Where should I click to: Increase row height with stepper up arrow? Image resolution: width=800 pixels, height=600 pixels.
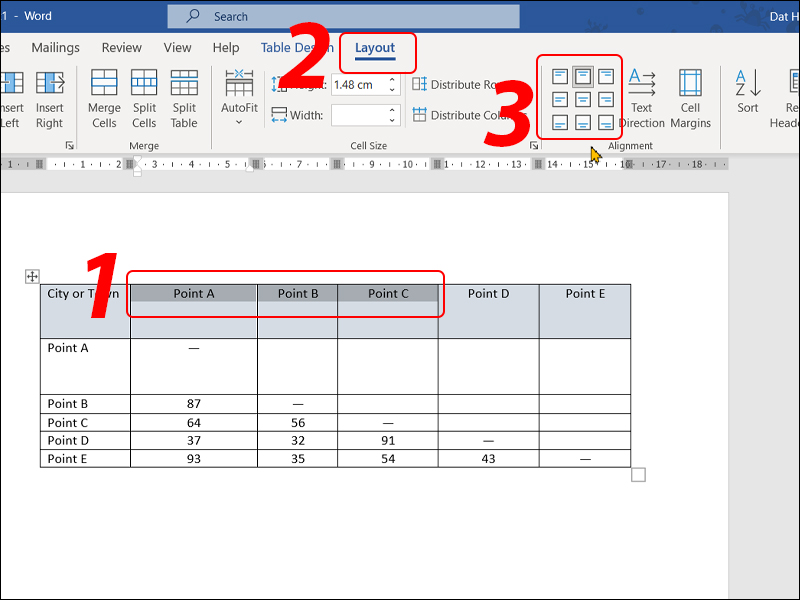click(392, 80)
